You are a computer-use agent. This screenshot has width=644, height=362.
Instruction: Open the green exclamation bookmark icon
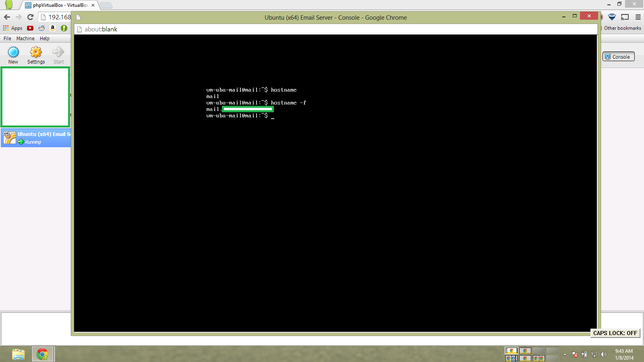coord(64,28)
